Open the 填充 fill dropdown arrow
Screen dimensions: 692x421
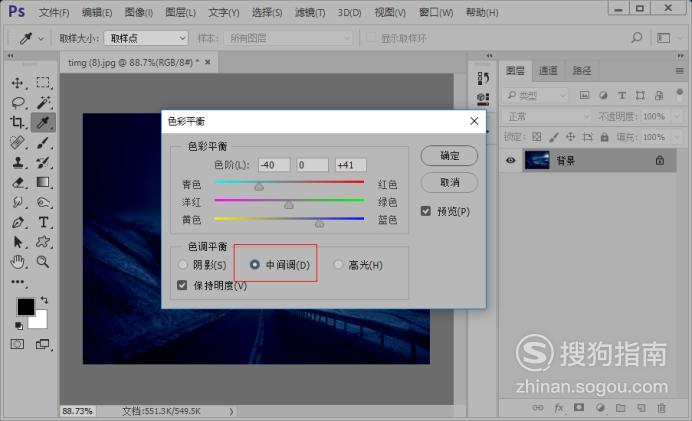pyautogui.click(x=676, y=137)
